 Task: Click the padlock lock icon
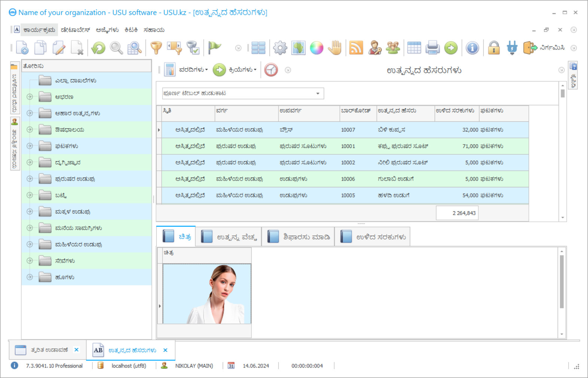coord(494,48)
